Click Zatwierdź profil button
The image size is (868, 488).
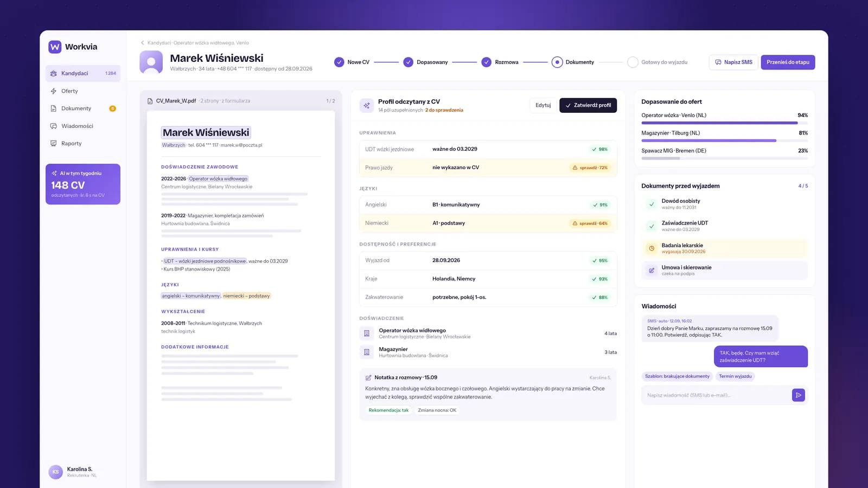pos(588,105)
